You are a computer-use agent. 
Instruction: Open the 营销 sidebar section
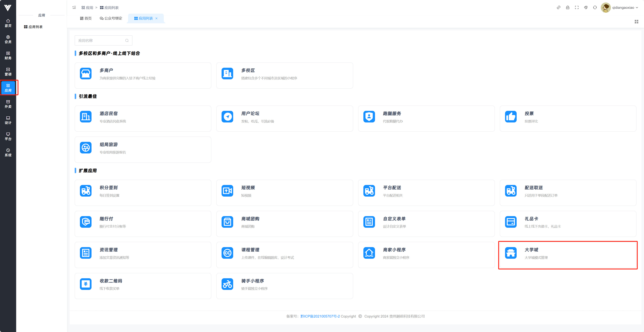tap(8, 72)
